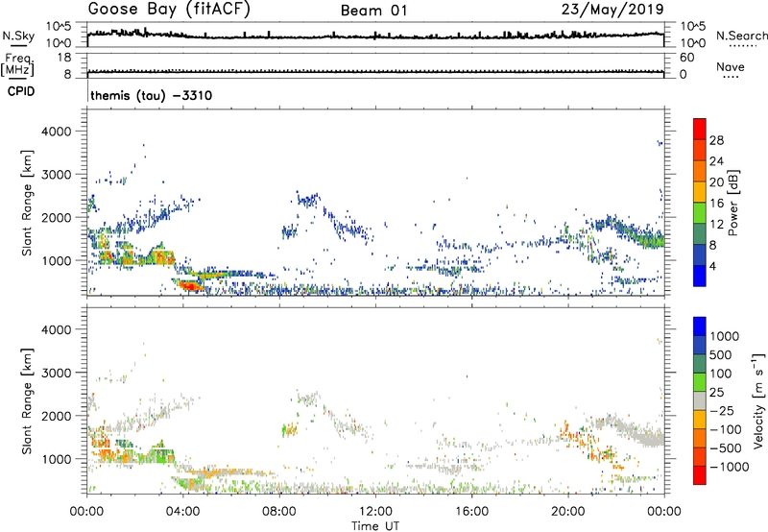Select the '18' frequency axis label

coord(64,58)
